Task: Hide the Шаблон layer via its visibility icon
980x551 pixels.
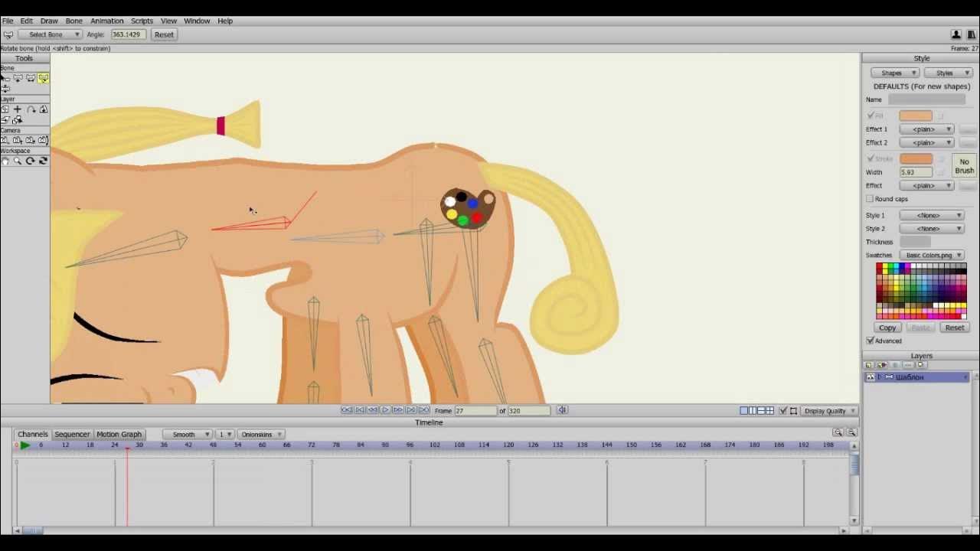Action: pos(871,377)
